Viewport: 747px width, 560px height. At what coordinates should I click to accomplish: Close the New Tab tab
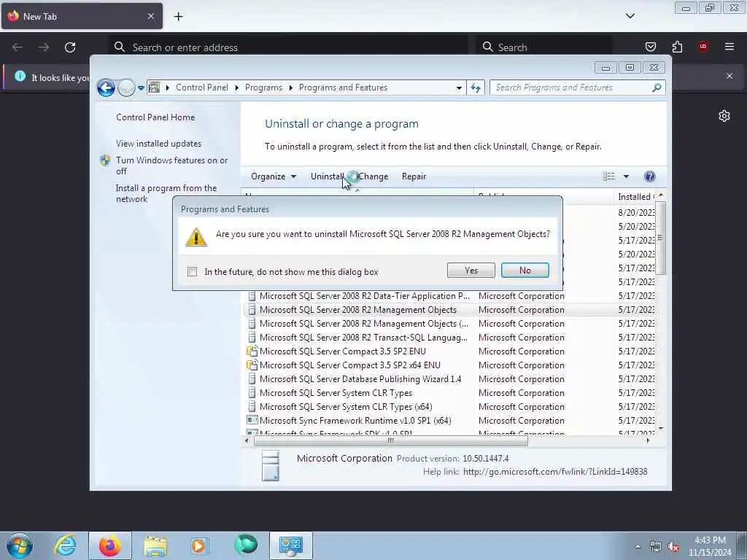point(150,17)
